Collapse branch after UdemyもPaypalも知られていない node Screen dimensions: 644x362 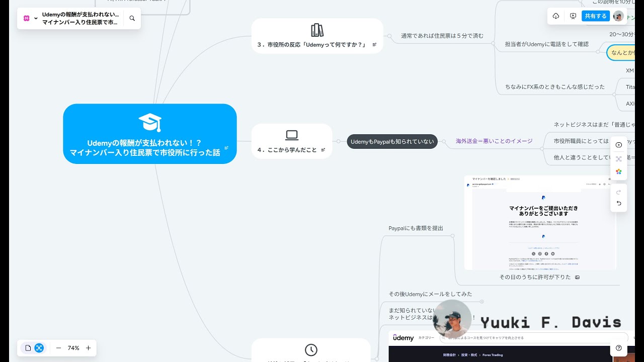(x=444, y=141)
